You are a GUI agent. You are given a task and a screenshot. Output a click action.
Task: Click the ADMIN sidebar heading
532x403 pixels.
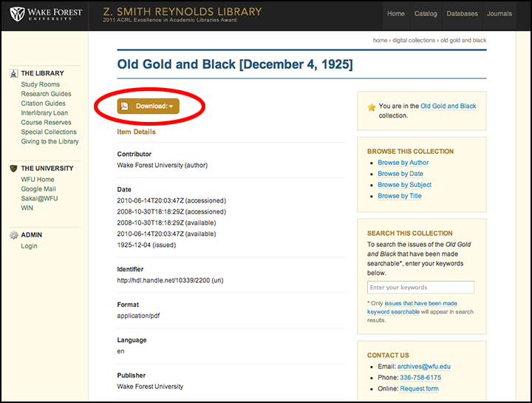tap(32, 235)
